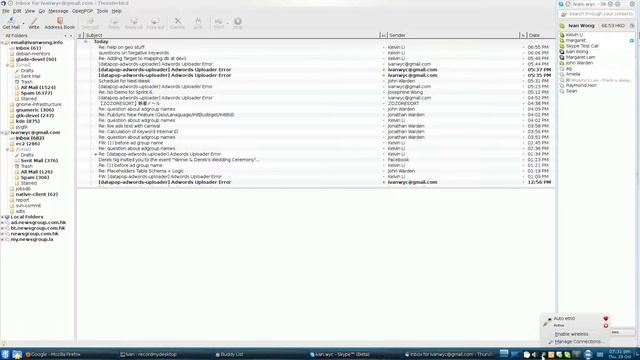Viewport: 640px width, 360px height.
Task: Toggle the Enable wireless menu option
Action: click(571, 334)
